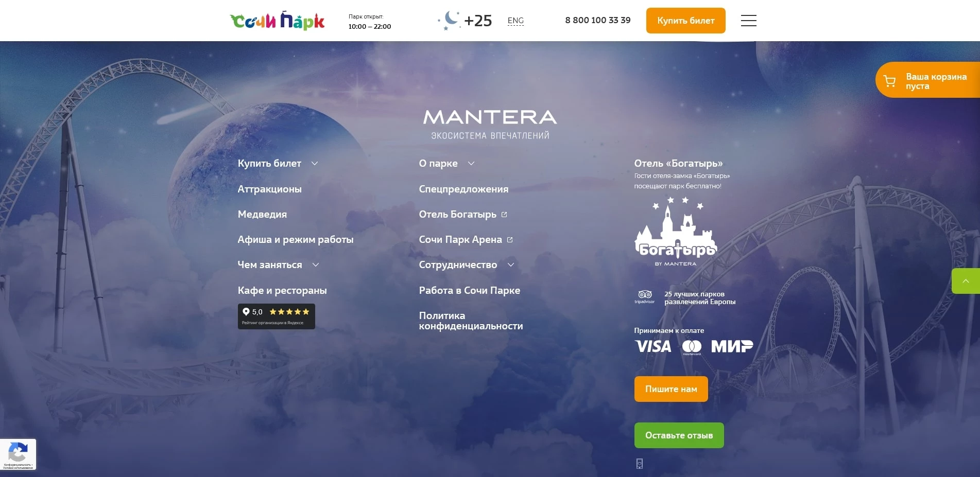Screen dimensions: 980x477
Task: Click the MANTERA logo
Action: pyautogui.click(x=490, y=124)
